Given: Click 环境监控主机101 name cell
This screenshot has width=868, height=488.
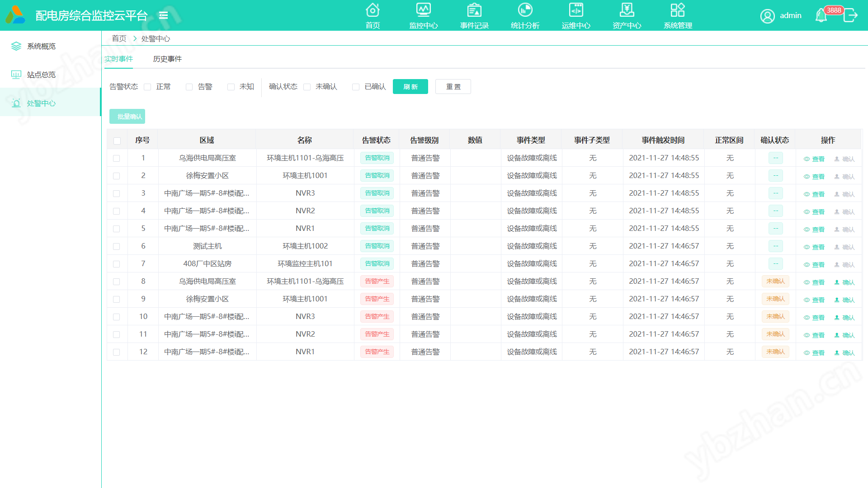Looking at the screenshot, I should point(305,263).
